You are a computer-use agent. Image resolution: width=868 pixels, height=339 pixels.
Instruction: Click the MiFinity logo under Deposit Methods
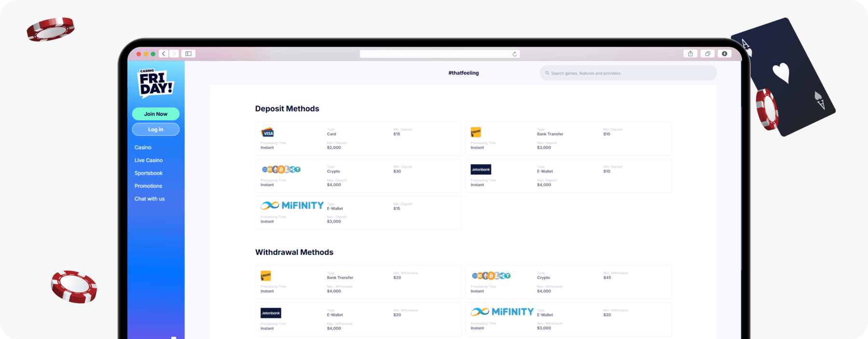click(292, 205)
